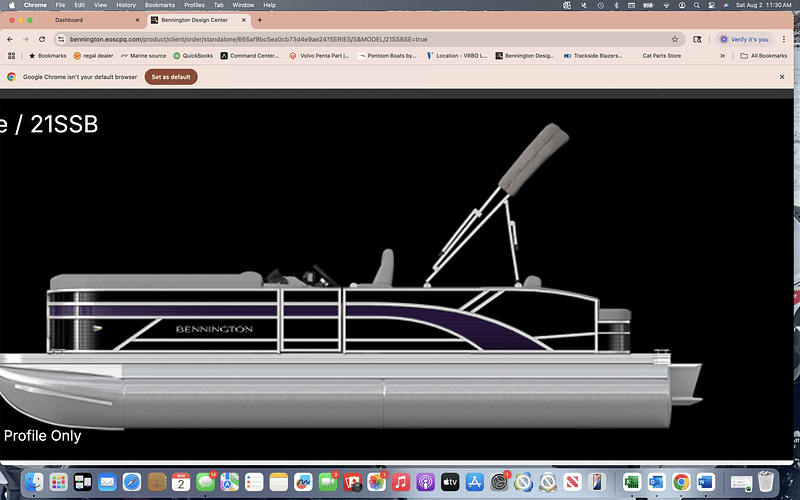Open the Bookmarks menu in menu bar
This screenshot has width=800, height=500.
click(x=160, y=5)
